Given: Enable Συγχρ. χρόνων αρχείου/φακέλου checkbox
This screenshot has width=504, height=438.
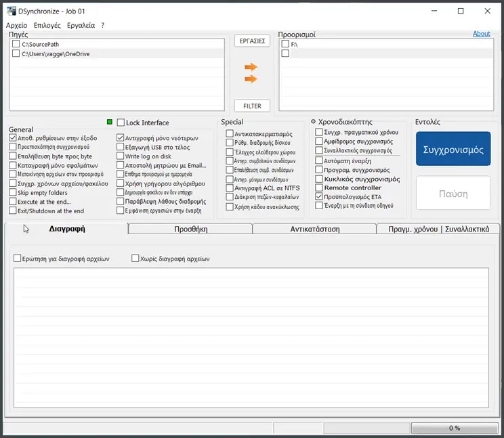Looking at the screenshot, I should pyautogui.click(x=13, y=183).
